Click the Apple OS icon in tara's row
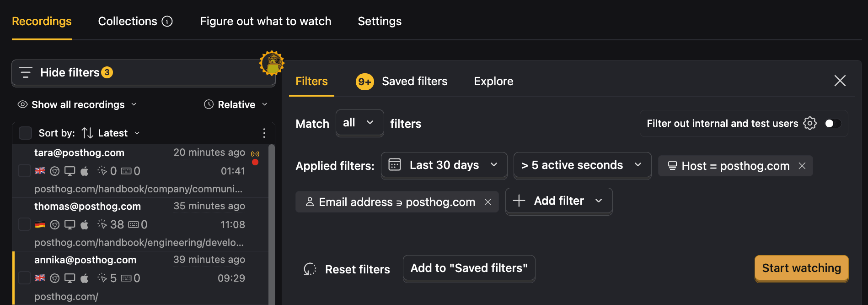 click(x=85, y=171)
